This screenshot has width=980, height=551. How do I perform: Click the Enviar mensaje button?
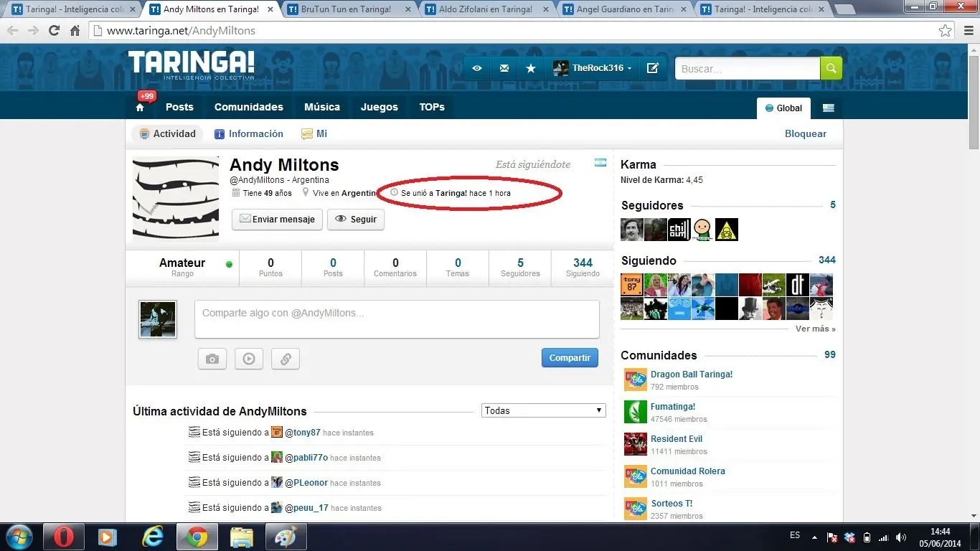point(277,220)
